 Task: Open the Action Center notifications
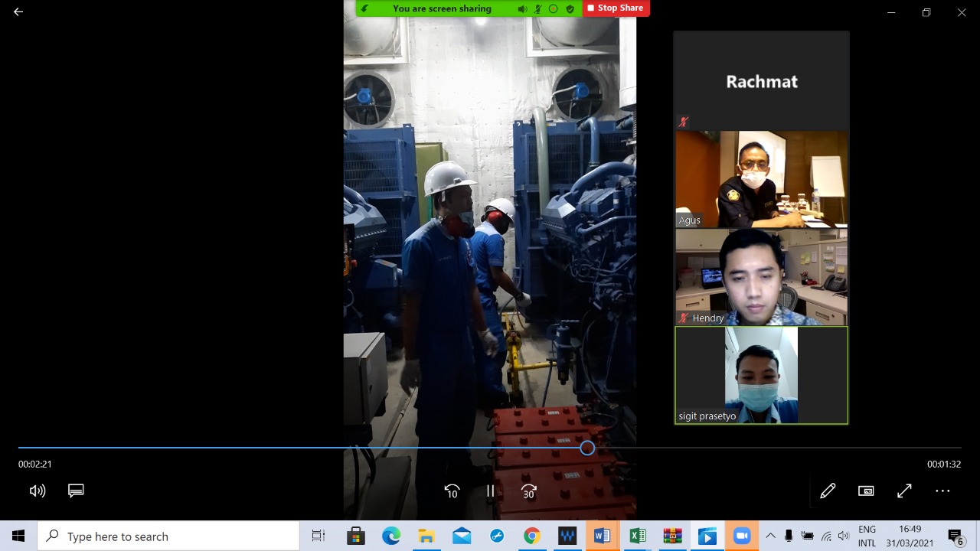(955, 536)
